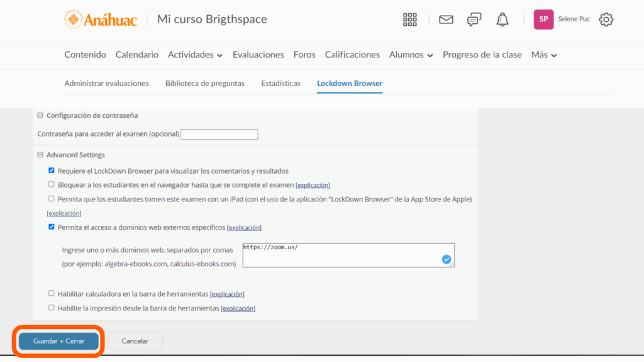
Task: Collapse the Advanced Settings section
Action: [40, 155]
